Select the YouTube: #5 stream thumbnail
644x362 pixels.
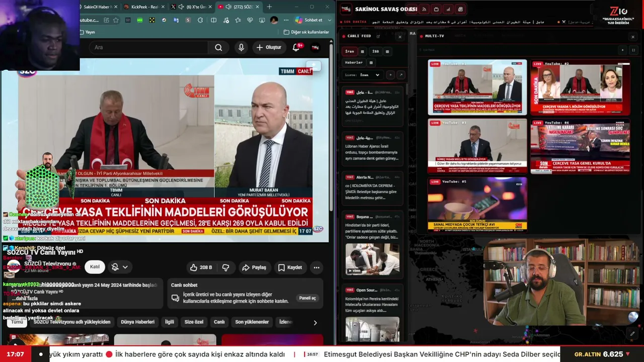coord(477,205)
